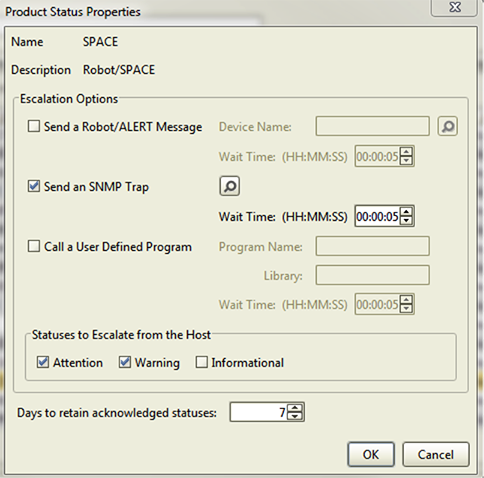Uncheck Send an SNMP Trap checkbox
The width and height of the screenshot is (484, 478).
tap(34, 186)
